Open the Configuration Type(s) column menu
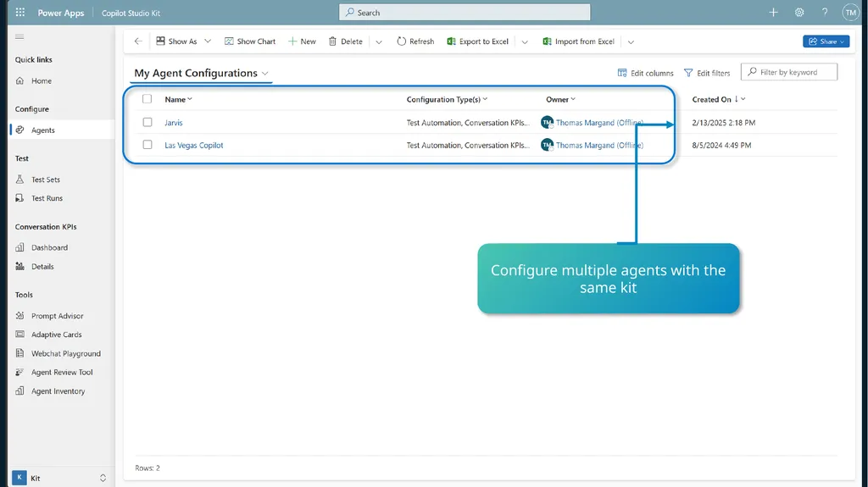Screen dimensions: 868x487 tap(447, 99)
